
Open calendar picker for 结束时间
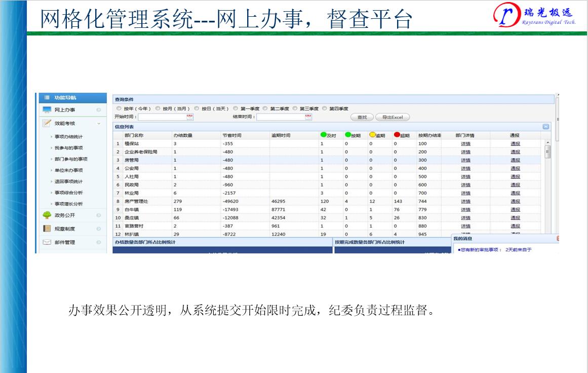pyautogui.click(x=308, y=117)
